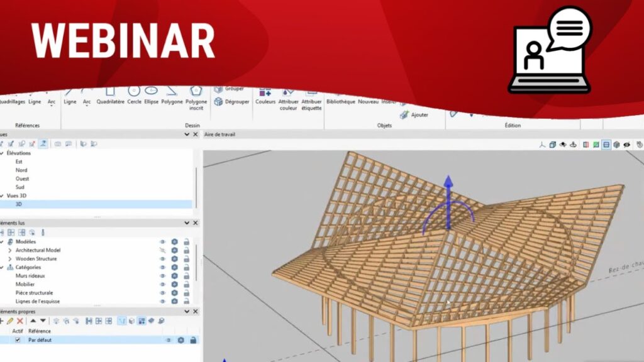The width and height of the screenshot is (644, 362).
Task: Show the hidden Architectural Model via eye icon
Action: (x=163, y=250)
